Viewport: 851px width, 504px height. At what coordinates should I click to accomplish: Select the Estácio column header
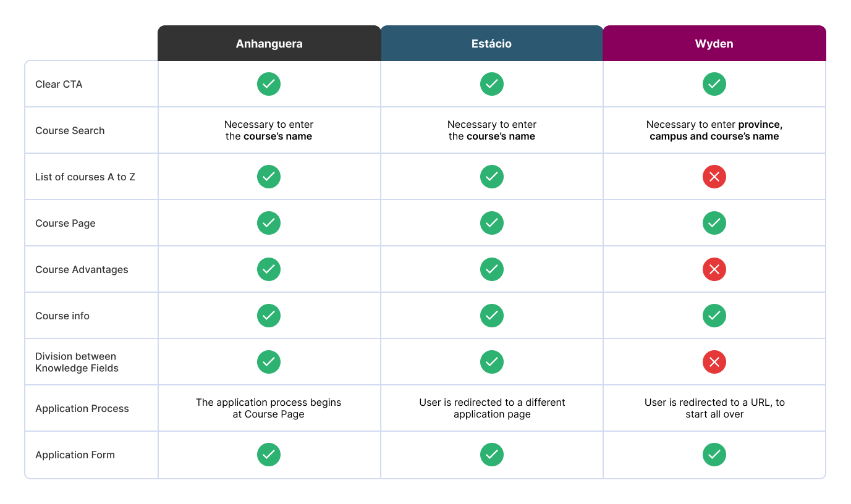pyautogui.click(x=492, y=44)
